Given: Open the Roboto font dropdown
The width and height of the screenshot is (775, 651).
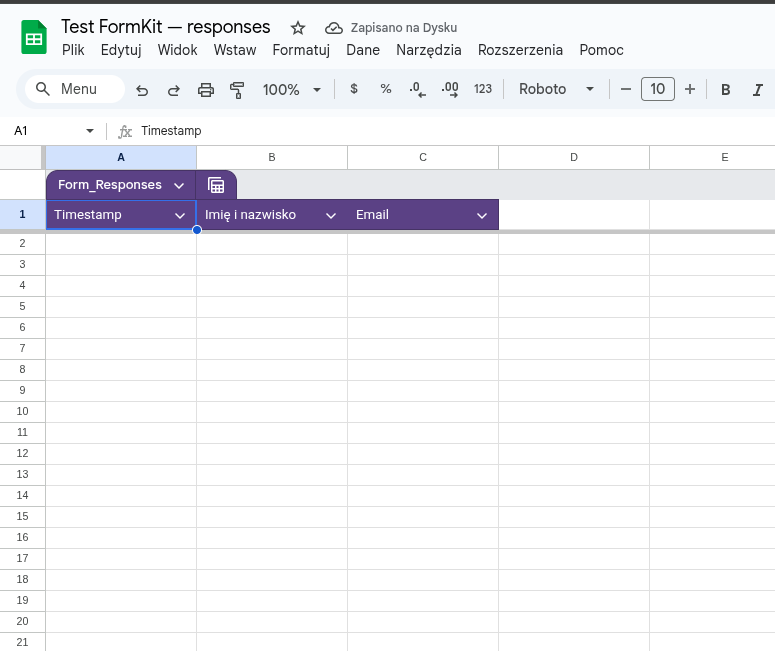Looking at the screenshot, I should (556, 89).
